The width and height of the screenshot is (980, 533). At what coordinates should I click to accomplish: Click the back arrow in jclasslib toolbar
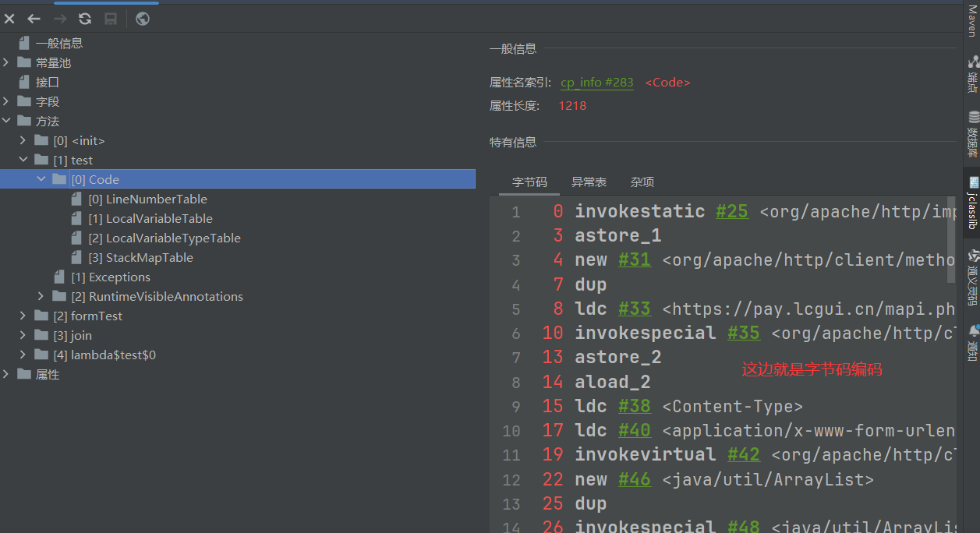(34, 19)
